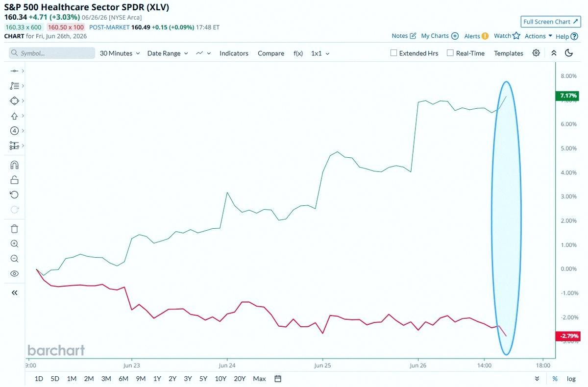Select the Max range
The height and width of the screenshot is (387, 588).
coord(259,379)
